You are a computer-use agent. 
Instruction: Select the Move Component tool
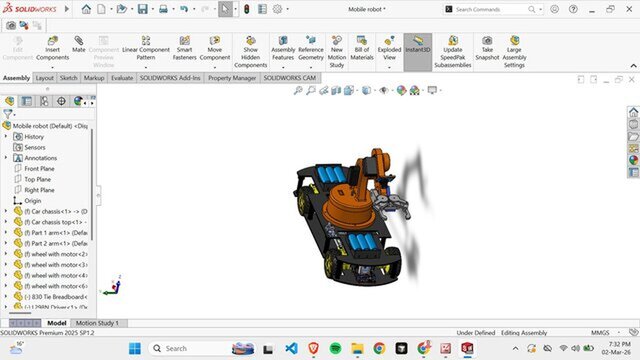point(215,49)
